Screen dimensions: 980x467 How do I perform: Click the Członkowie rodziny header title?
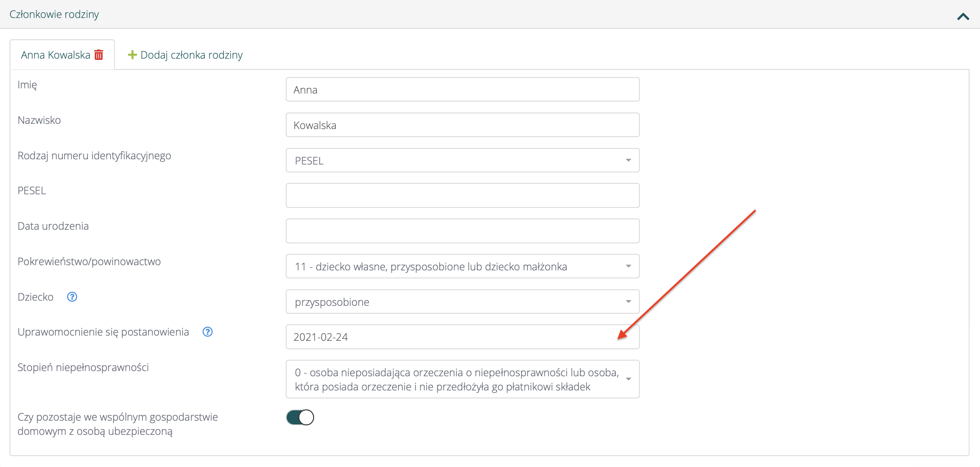tap(54, 14)
